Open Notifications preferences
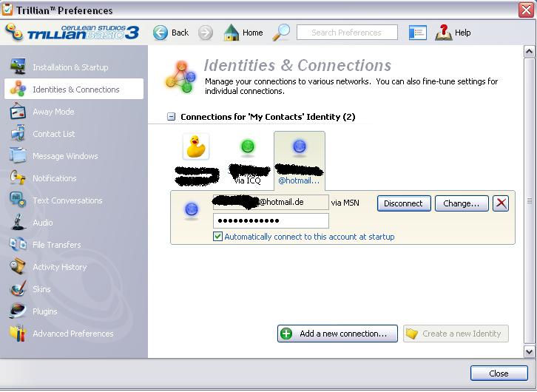This screenshot has height=392, width=537. [74, 178]
